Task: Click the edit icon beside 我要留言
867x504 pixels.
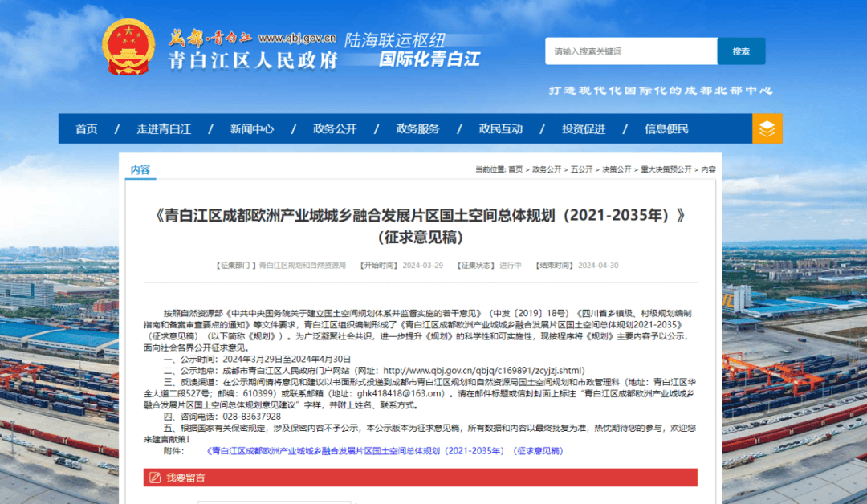Action: (154, 478)
